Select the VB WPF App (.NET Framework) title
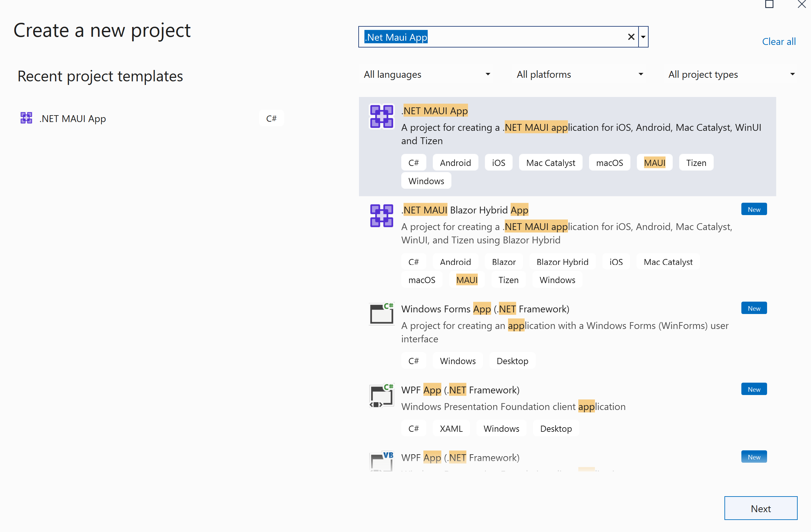 [x=460, y=457]
